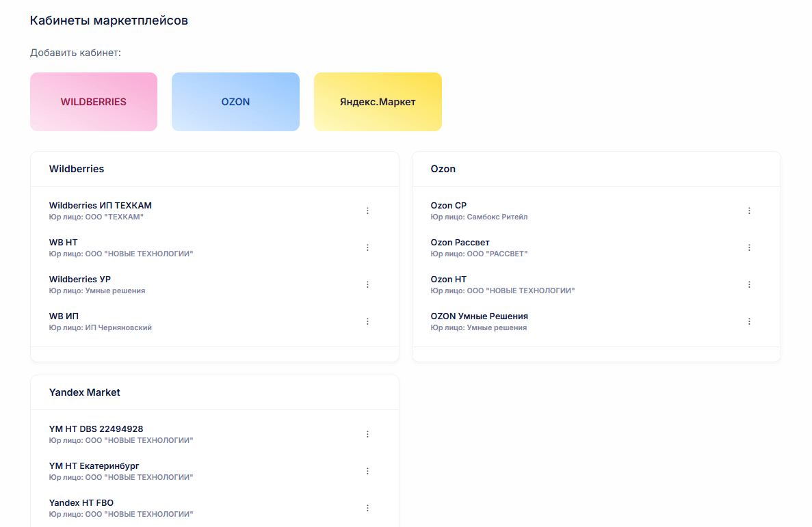Open three-dot menu for Ozon НТ
This screenshot has width=812, height=527.
tap(749, 285)
